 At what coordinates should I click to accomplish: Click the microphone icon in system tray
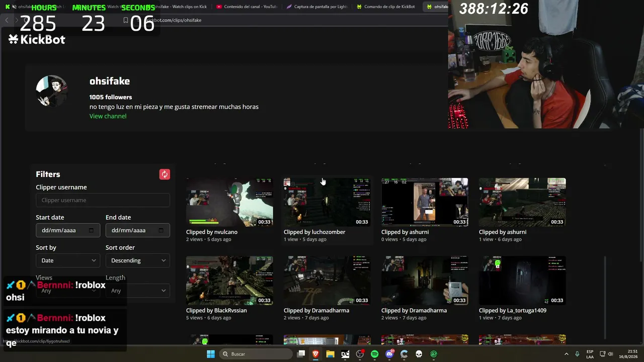(577, 354)
